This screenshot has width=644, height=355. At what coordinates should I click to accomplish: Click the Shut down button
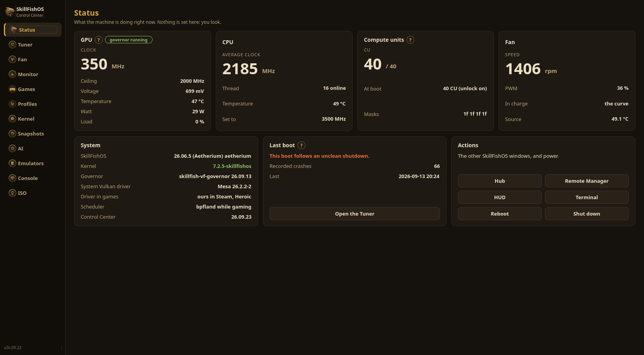(x=587, y=214)
